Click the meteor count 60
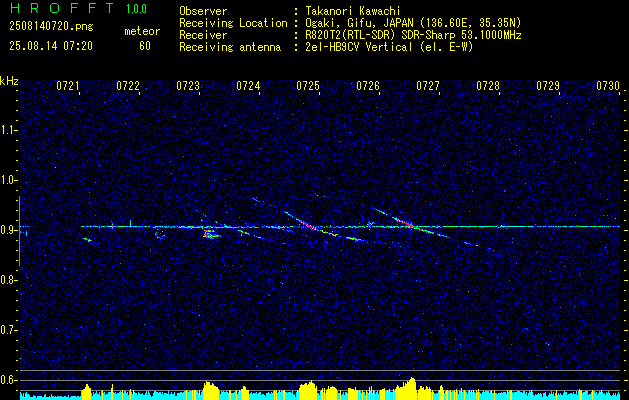 coord(145,46)
